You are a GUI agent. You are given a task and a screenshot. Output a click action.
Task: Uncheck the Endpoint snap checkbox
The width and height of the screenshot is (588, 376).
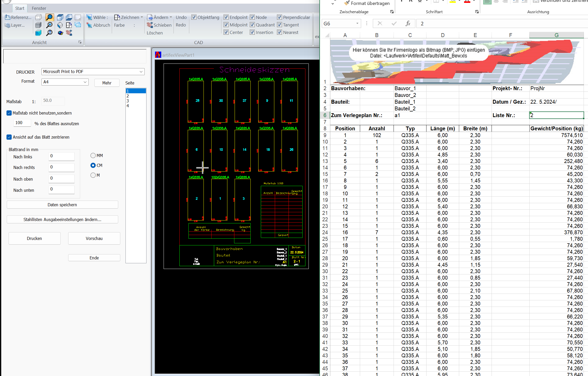tap(226, 17)
